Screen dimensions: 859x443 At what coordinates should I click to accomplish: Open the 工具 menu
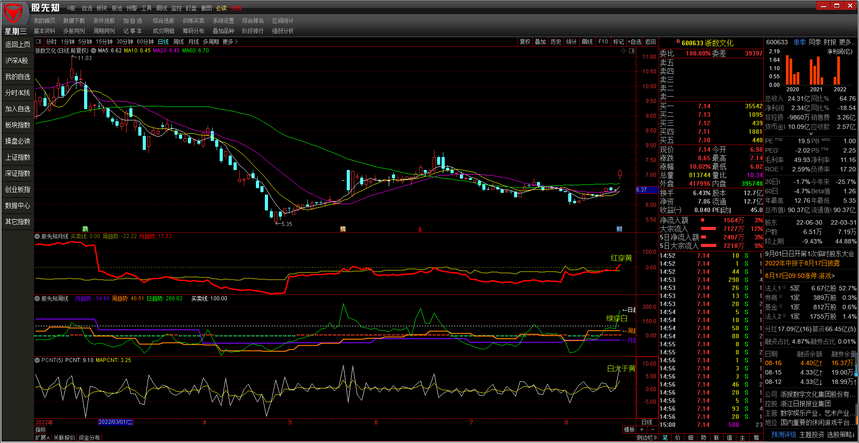point(146,9)
